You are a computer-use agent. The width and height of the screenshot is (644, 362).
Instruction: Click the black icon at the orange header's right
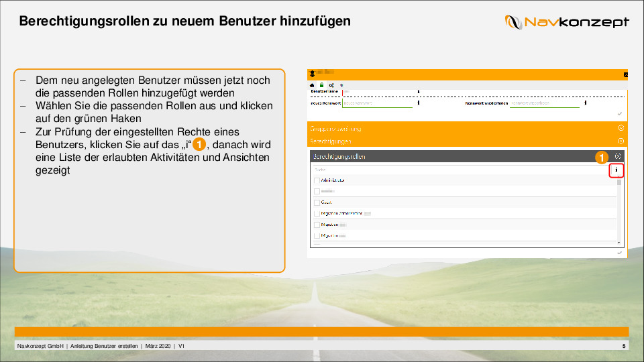point(625,74)
